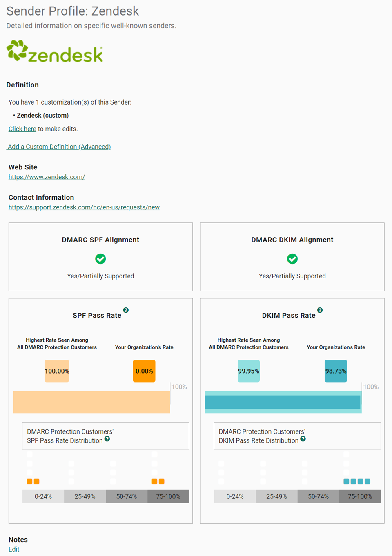Open help for SPF Pass Rate Distribution
392x556 pixels.
(107, 439)
